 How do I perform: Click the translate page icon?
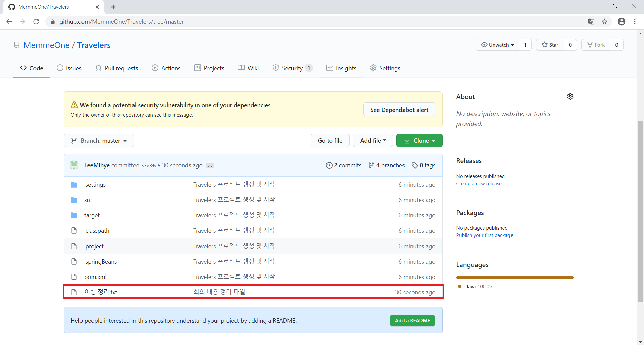click(591, 22)
